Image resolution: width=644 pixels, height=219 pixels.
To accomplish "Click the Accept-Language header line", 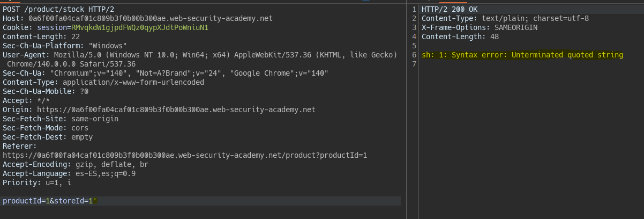I will [69, 173].
